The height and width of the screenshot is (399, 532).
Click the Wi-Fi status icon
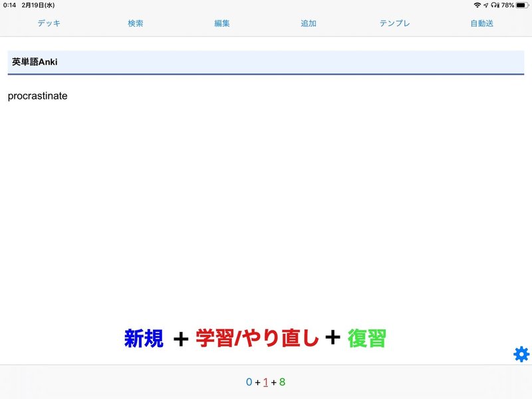(x=477, y=5)
